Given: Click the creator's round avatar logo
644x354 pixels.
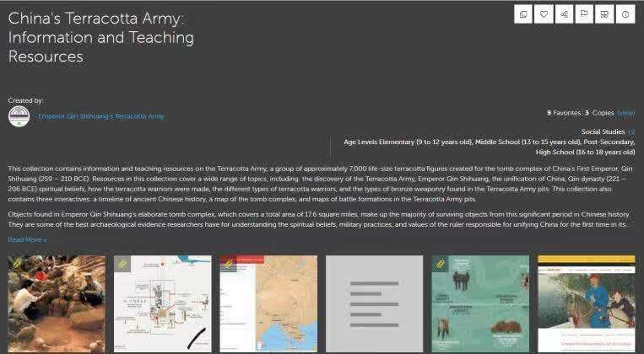Looking at the screenshot, I should pos(19,116).
